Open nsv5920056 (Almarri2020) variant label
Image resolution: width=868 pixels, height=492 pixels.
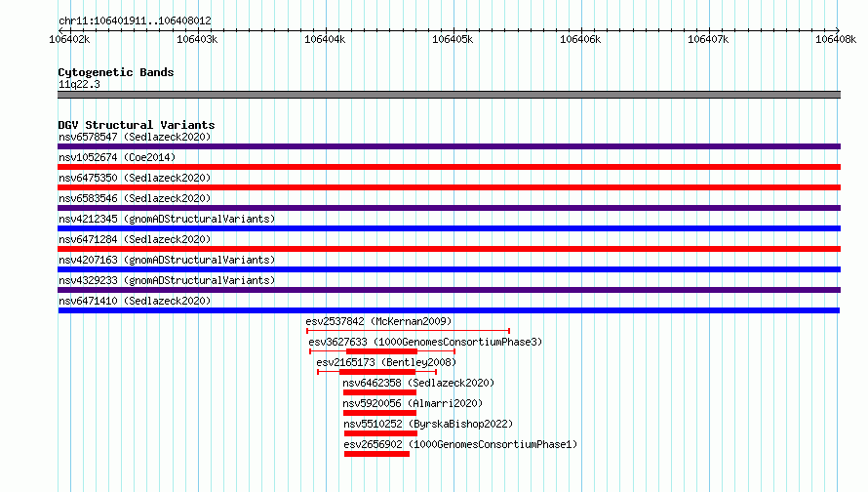[413, 403]
